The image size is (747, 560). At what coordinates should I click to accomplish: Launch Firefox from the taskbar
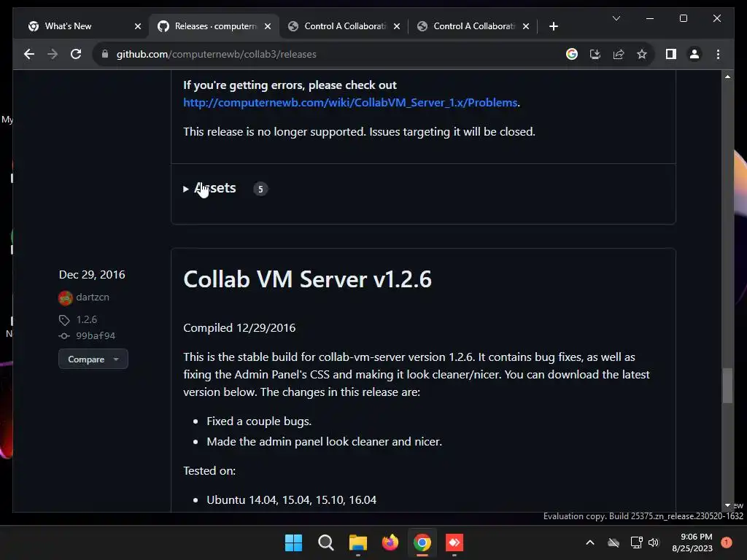point(390,542)
